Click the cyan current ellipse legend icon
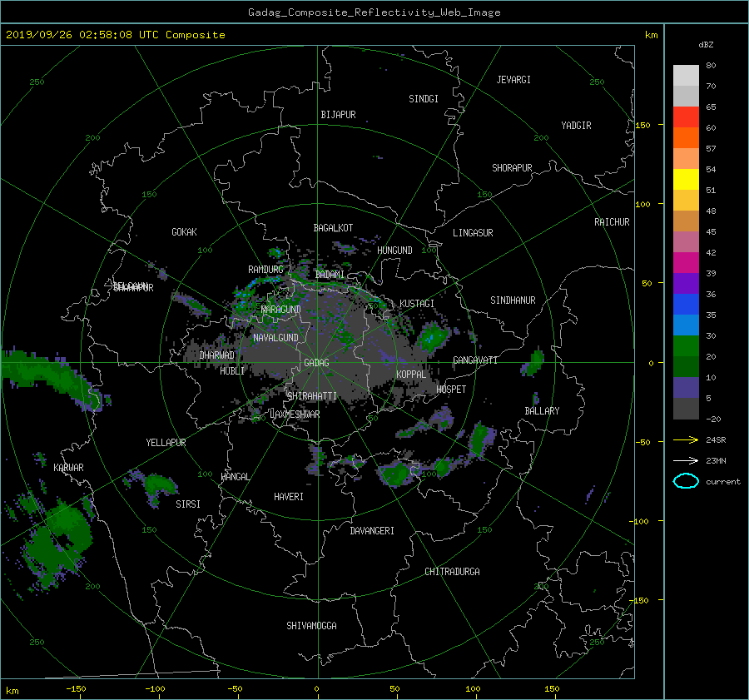 tap(686, 481)
